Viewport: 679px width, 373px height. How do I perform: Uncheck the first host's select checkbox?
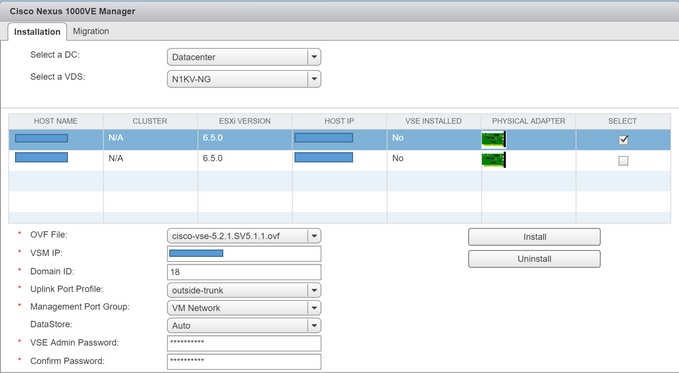[x=623, y=140]
